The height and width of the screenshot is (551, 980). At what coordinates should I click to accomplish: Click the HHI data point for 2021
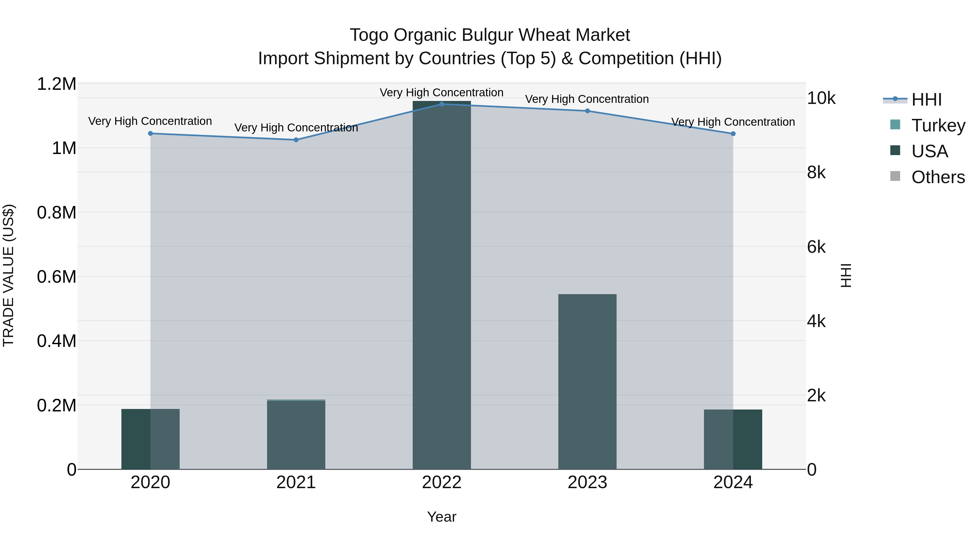pyautogui.click(x=296, y=140)
